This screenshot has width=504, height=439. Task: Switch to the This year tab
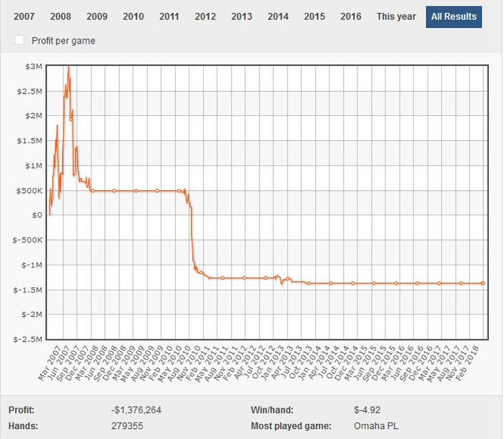click(x=396, y=16)
